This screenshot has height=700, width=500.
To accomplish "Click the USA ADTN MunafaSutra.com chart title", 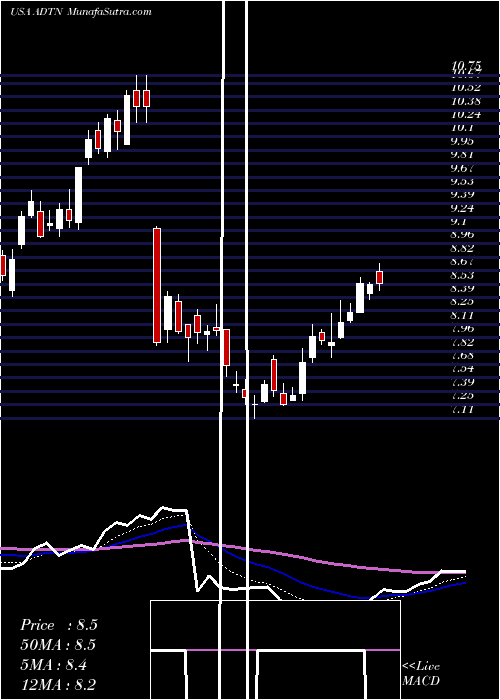I will [x=81, y=12].
